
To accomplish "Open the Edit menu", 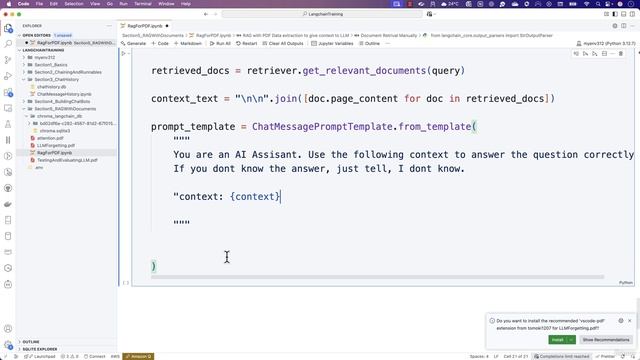I will [53, 4].
